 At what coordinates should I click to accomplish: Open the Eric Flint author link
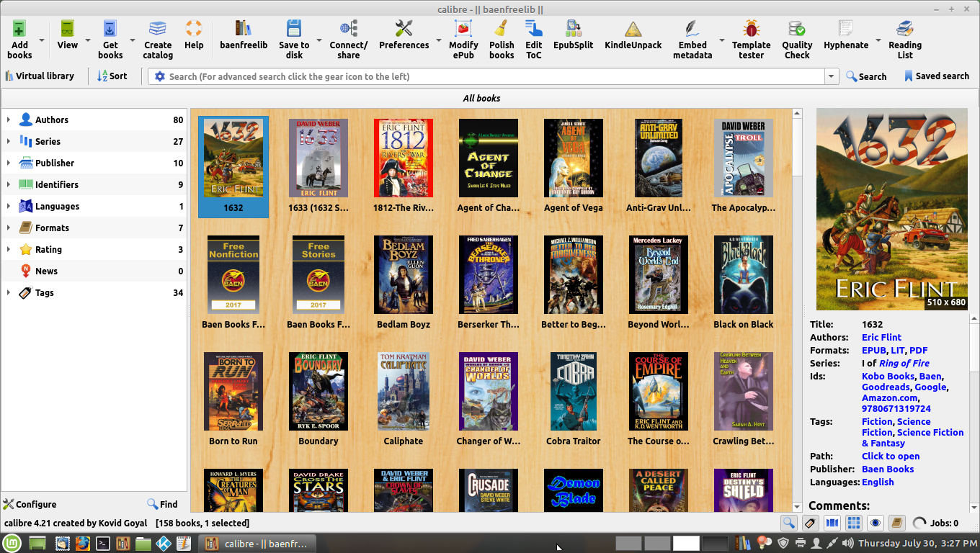tap(881, 337)
